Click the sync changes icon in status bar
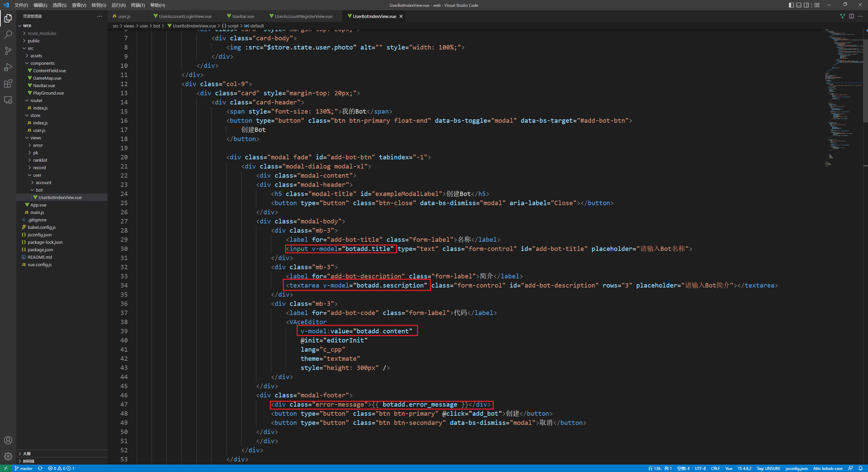Viewport: 868px width, 472px height. pos(40,468)
